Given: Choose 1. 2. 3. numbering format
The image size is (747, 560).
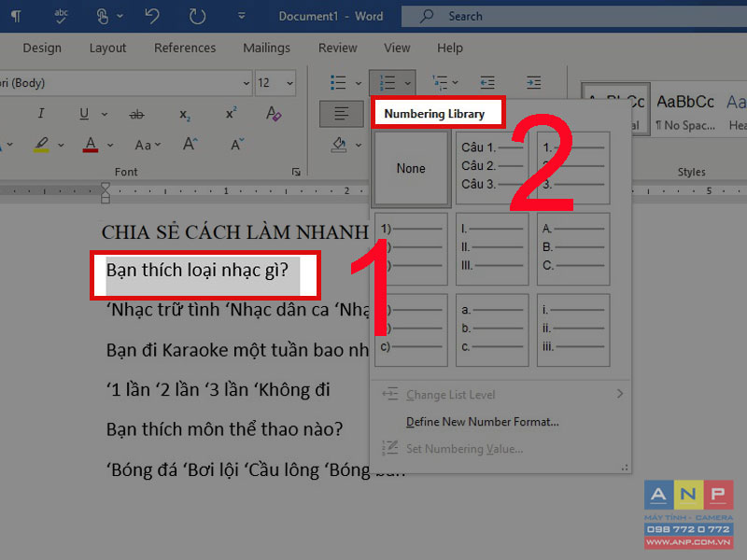Looking at the screenshot, I should pyautogui.click(x=573, y=169).
